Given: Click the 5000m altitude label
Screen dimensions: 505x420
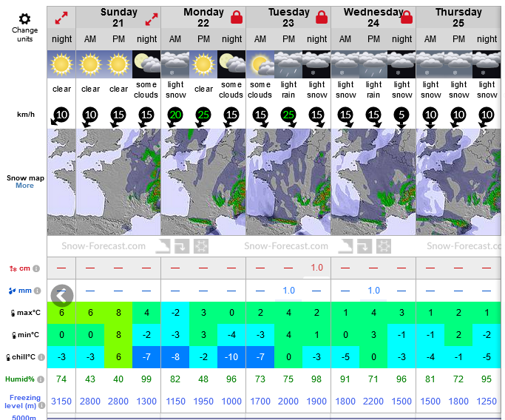Looking at the screenshot, I should pos(24,418).
